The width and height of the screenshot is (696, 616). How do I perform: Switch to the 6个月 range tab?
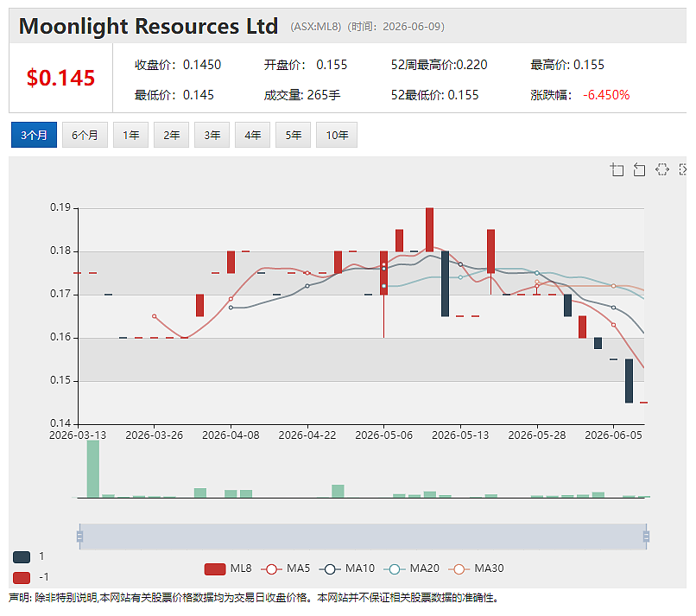[85, 135]
